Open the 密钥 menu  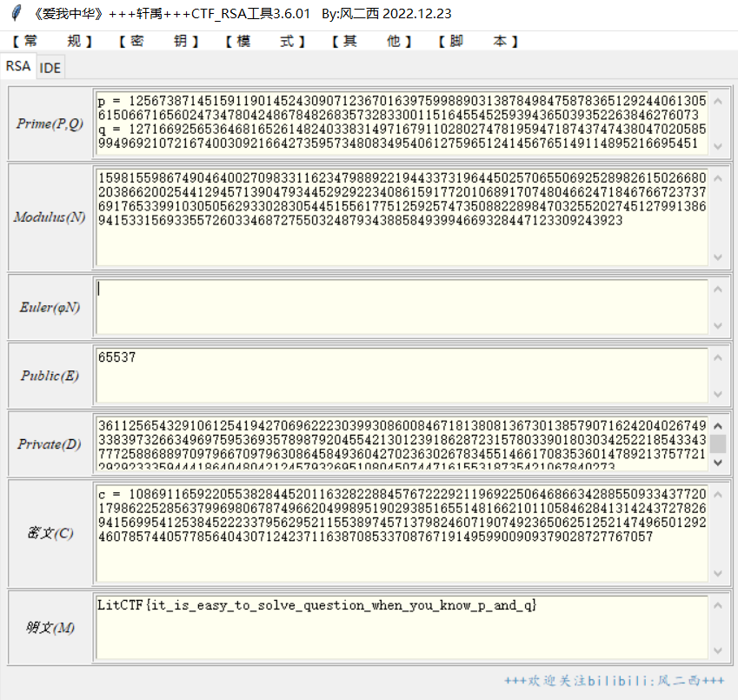tap(158, 41)
